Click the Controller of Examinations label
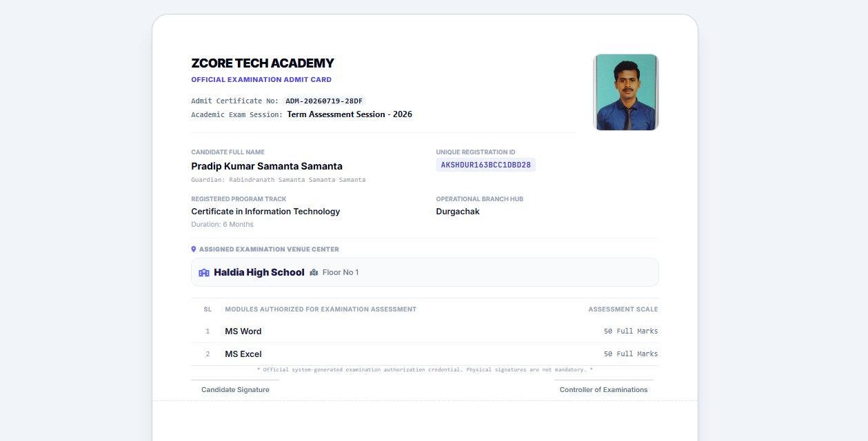This screenshot has height=441, width=868. tap(604, 390)
